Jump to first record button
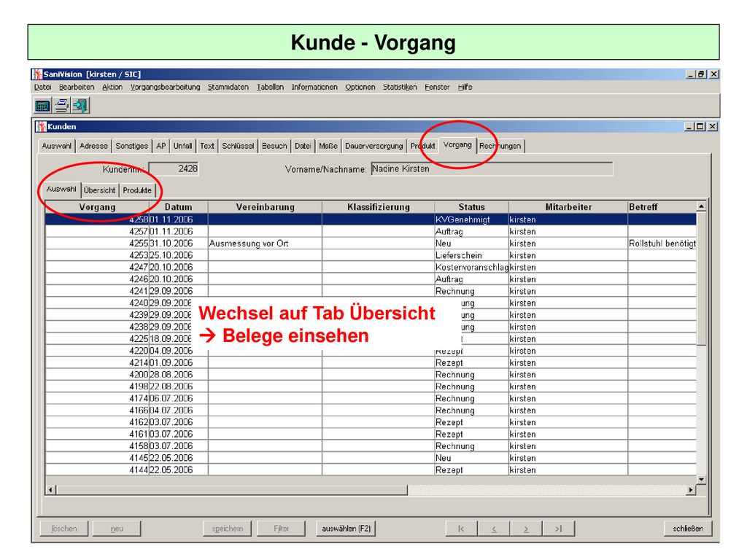Viewport: 747px width, 560px height. 461,529
